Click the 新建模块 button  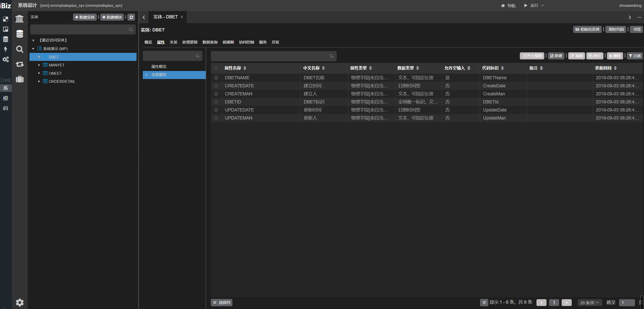(x=112, y=17)
